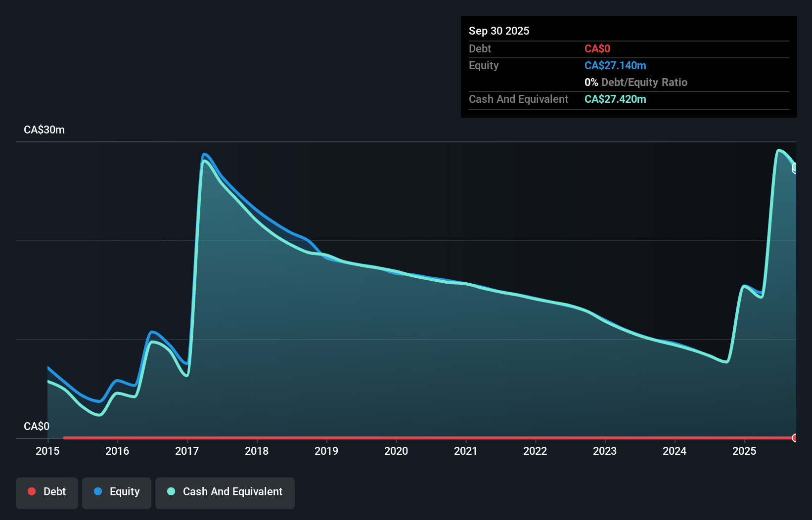Click the CA$0 red debt value in tooltip
Image resolution: width=812 pixels, height=520 pixels.
pyautogui.click(x=597, y=48)
